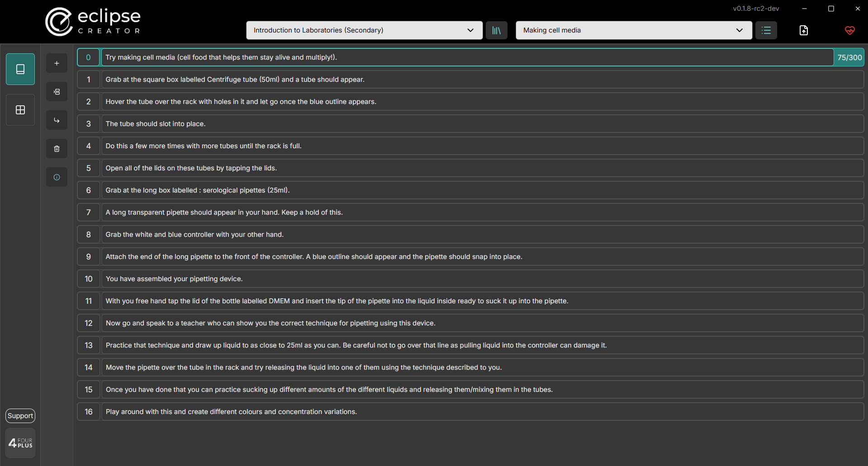Toggle the book view in the left sidebar

tap(20, 69)
